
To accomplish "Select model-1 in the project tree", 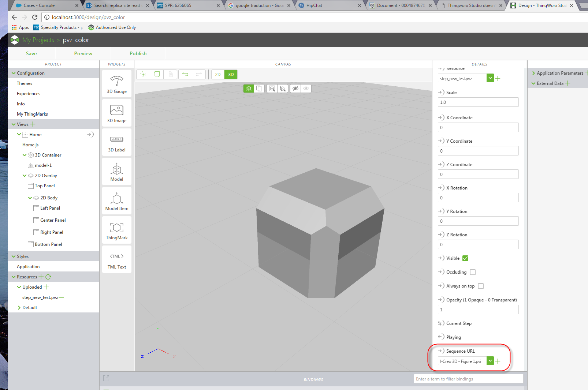I will [x=43, y=165].
